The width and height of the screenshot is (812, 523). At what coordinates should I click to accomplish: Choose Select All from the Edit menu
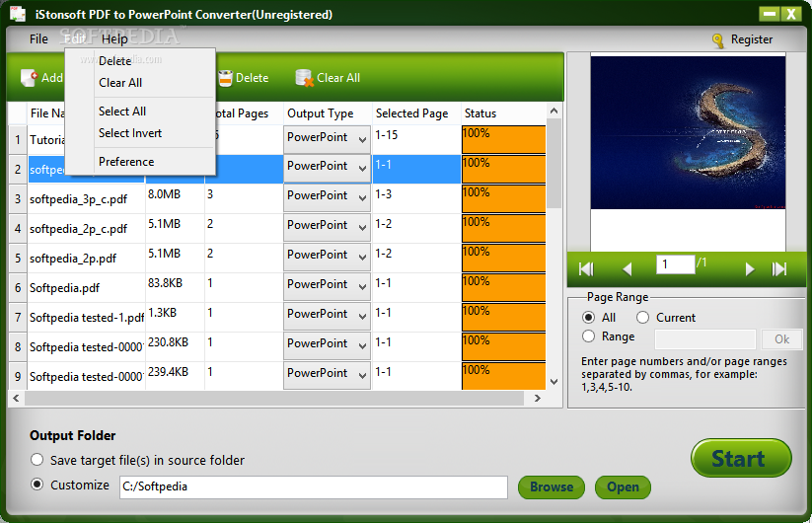click(122, 112)
